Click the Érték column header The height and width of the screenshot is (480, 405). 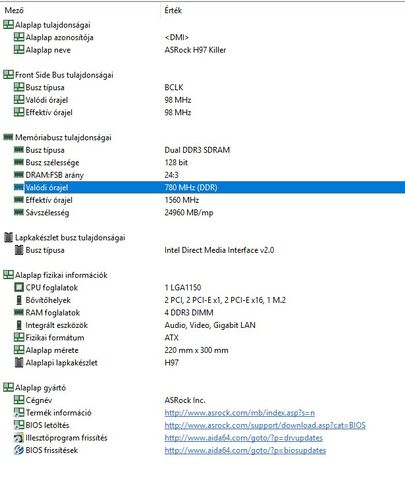(173, 10)
